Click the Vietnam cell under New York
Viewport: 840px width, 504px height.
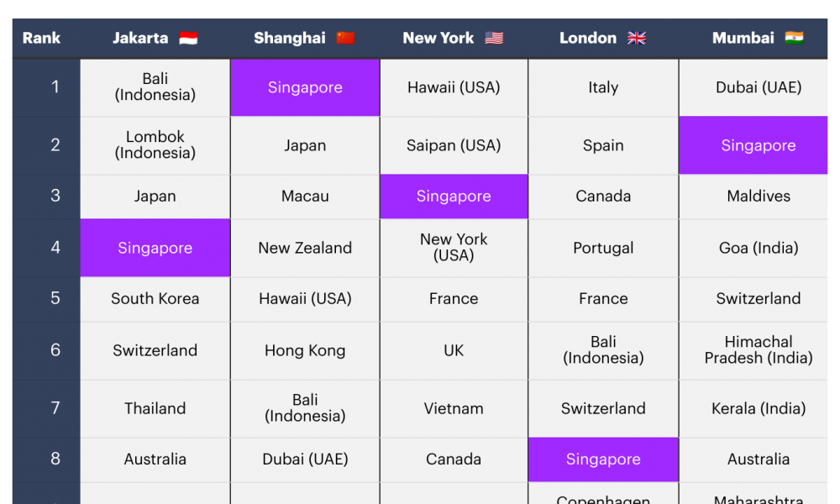tap(454, 409)
